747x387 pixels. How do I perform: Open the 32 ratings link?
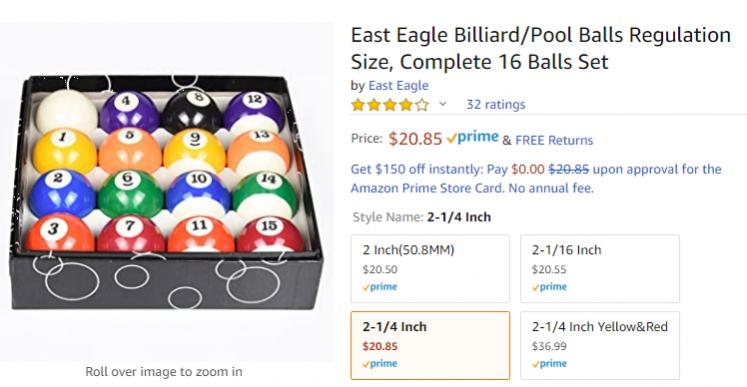click(495, 104)
